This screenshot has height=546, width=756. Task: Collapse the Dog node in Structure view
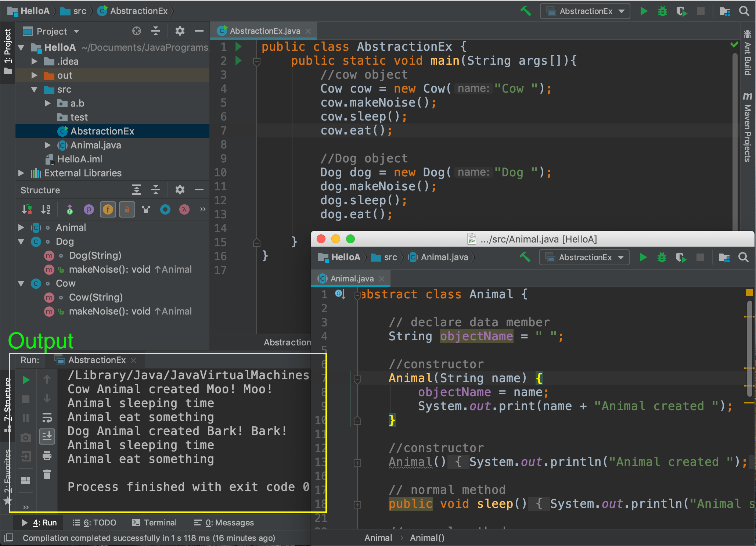(x=21, y=241)
